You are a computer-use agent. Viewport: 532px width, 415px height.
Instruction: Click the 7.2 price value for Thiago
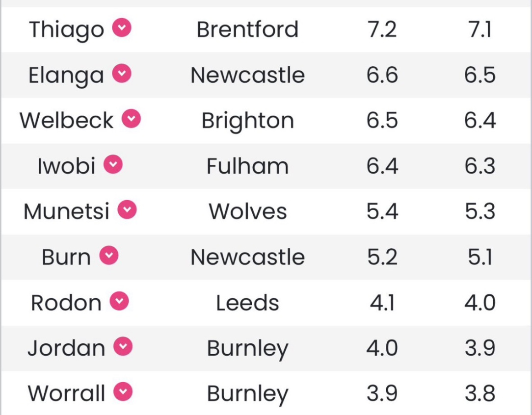pyautogui.click(x=382, y=30)
